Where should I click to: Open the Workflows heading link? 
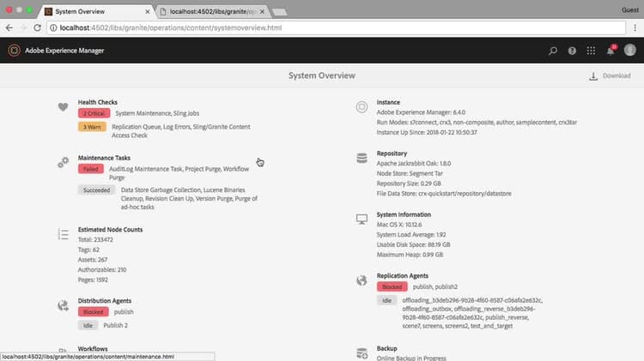[x=93, y=349]
